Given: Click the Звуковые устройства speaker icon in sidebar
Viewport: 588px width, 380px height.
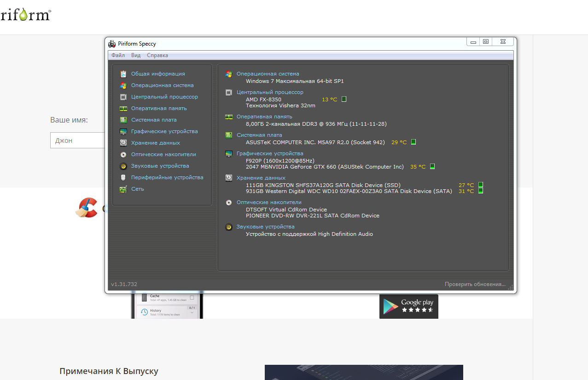Looking at the screenshot, I should click(123, 166).
